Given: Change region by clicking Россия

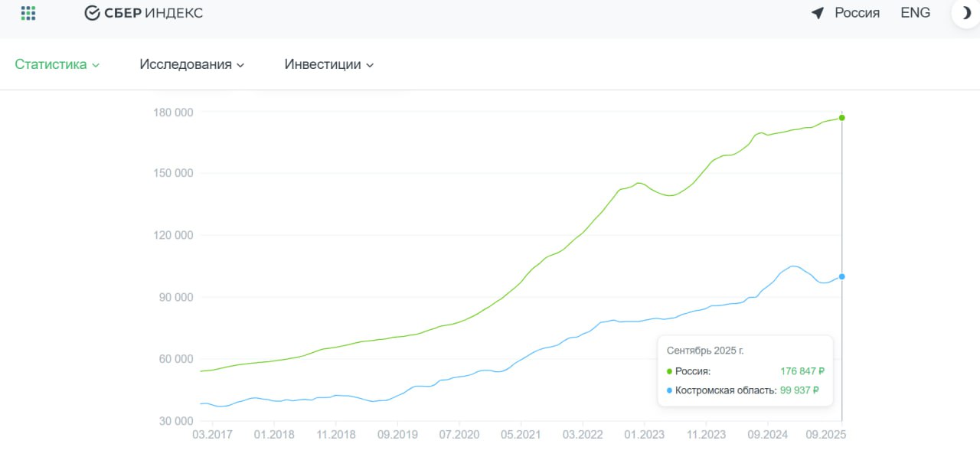Looking at the screenshot, I should click(x=857, y=13).
